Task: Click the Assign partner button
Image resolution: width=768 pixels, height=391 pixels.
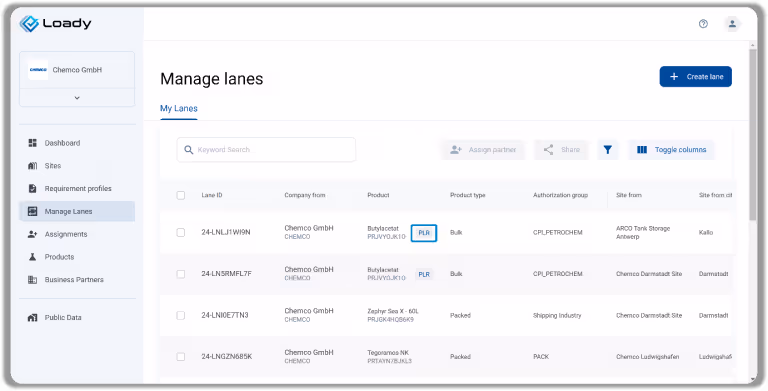Action: click(x=483, y=149)
